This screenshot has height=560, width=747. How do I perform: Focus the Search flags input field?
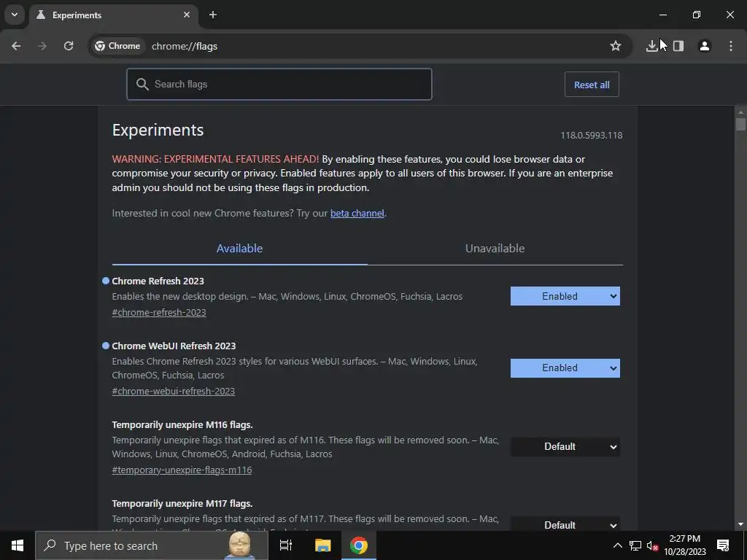(279, 85)
